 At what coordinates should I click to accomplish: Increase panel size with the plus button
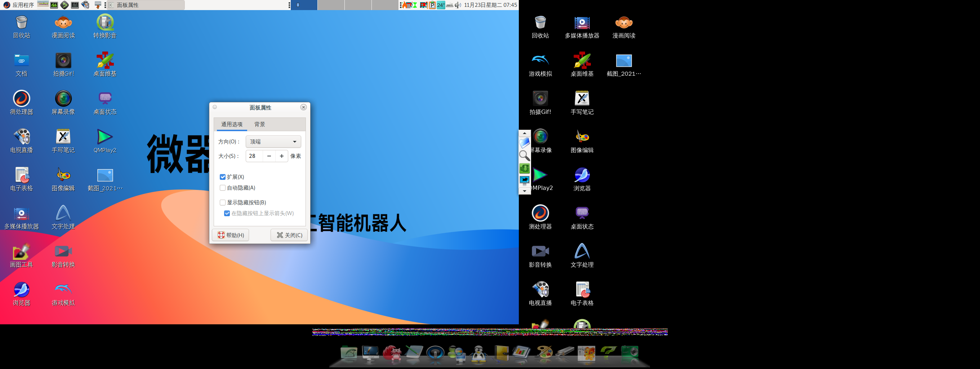click(281, 156)
